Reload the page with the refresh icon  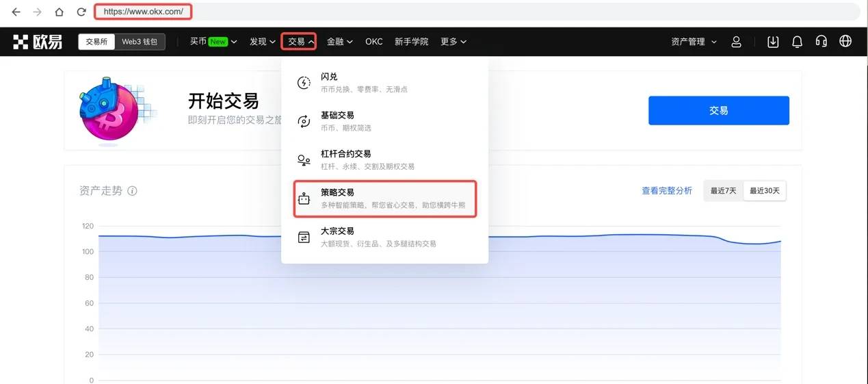pyautogui.click(x=81, y=12)
